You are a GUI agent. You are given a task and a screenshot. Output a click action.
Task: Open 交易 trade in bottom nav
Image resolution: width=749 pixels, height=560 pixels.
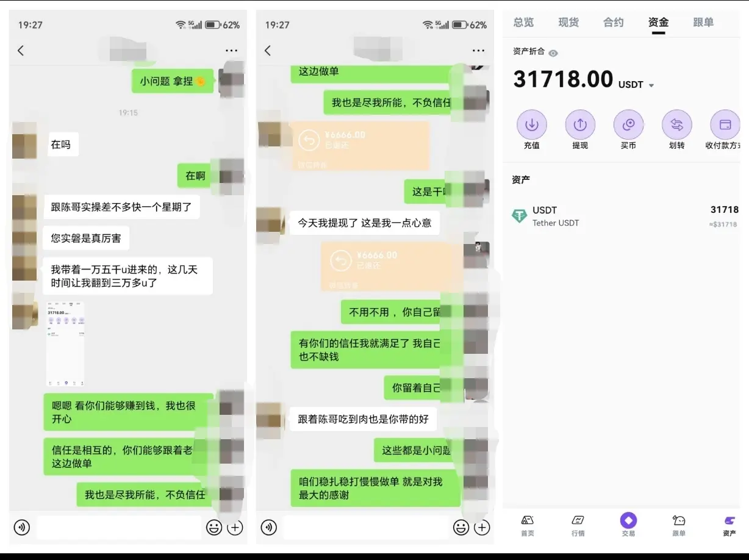[x=628, y=525]
